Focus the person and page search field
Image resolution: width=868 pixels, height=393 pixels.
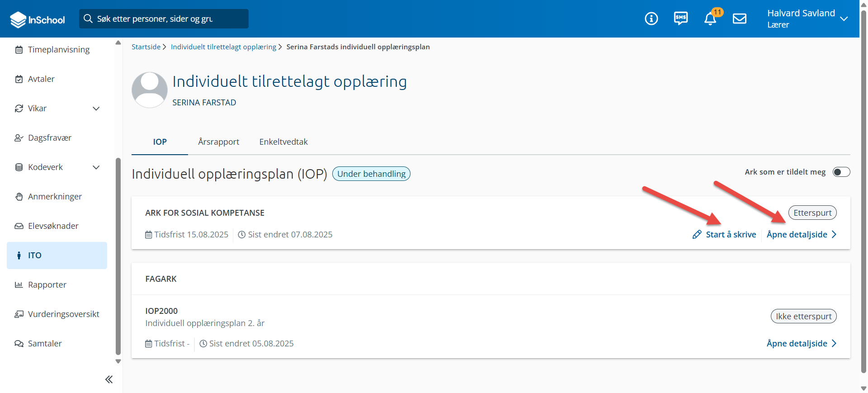164,19
